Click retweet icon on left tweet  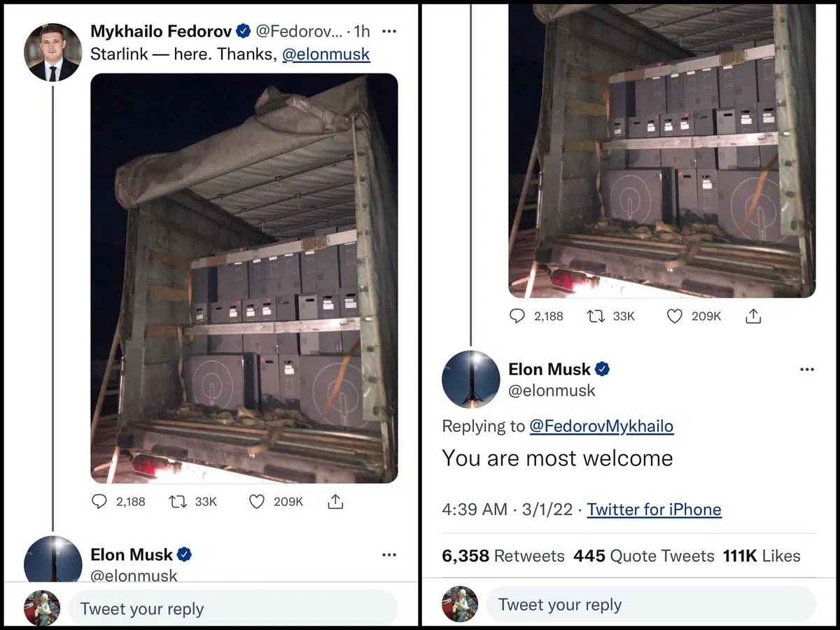(x=178, y=501)
